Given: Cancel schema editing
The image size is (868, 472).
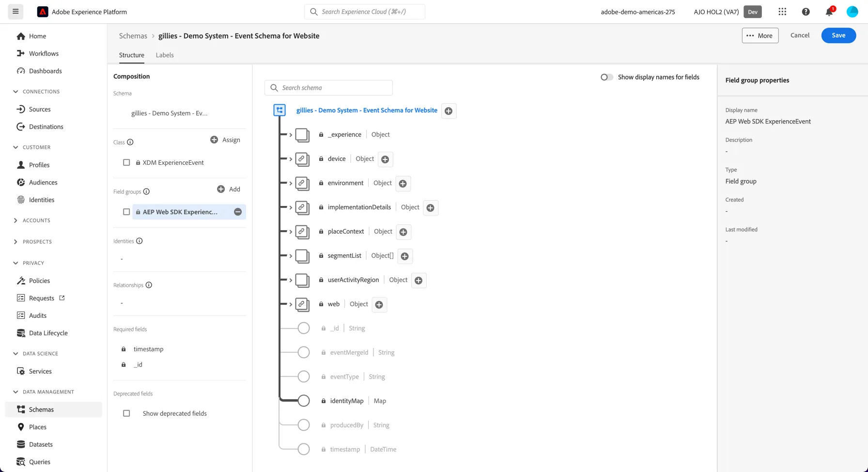Looking at the screenshot, I should [800, 35].
